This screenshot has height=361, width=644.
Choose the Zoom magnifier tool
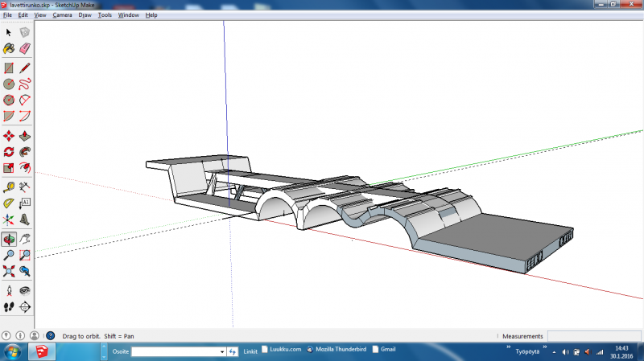(9, 255)
